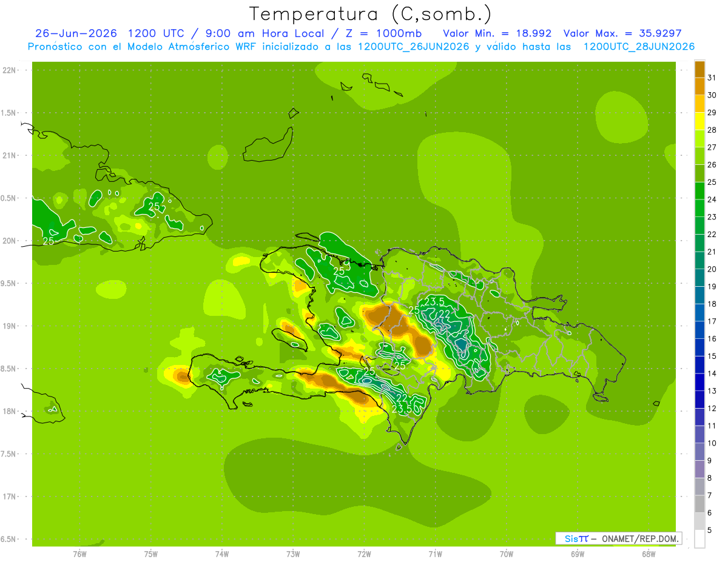Click the 'ONAMET/REP.DOM.' credit label
The height and width of the screenshot is (562, 728).
click(x=639, y=538)
